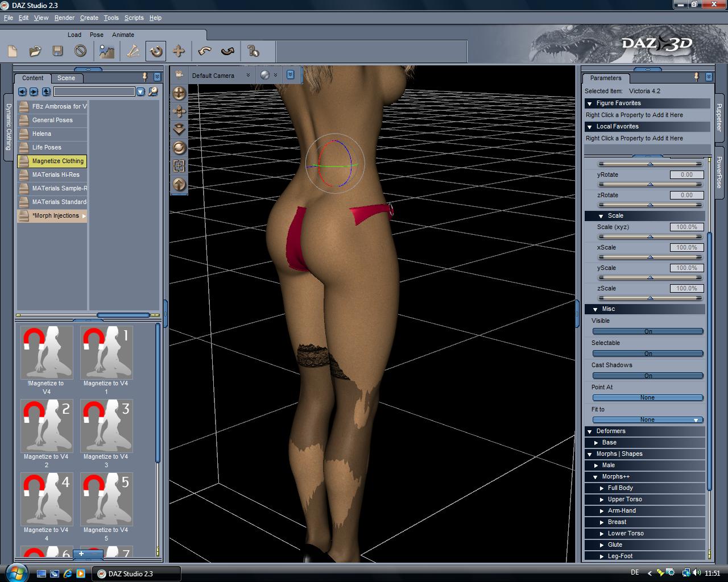Open the Fit to dropdown

click(x=648, y=420)
